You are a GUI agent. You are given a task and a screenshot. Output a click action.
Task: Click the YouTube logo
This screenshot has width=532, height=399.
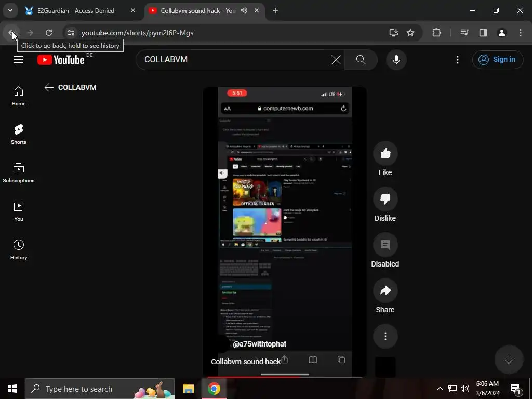click(x=61, y=60)
